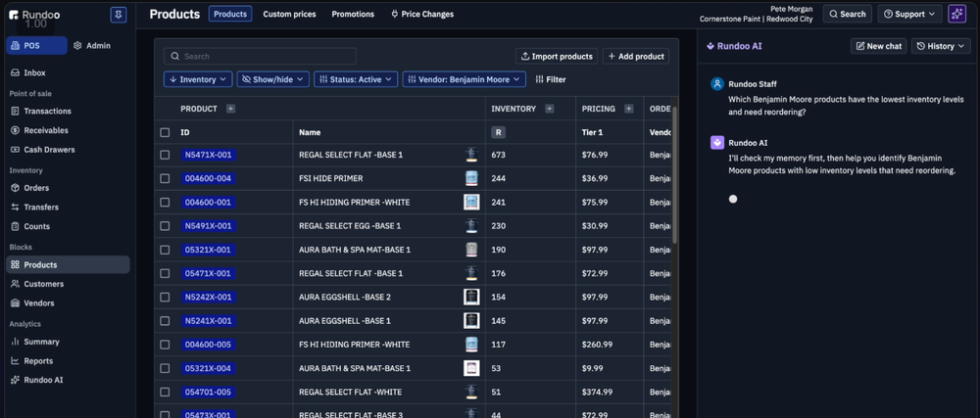Click Add product button
Screen dimensions: 980x418
636,56
